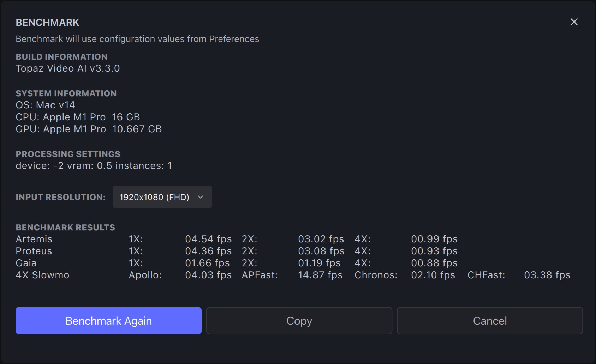Click the CHFast 03.38 fps result
Image resolution: width=596 pixels, height=364 pixels.
pyautogui.click(x=547, y=275)
